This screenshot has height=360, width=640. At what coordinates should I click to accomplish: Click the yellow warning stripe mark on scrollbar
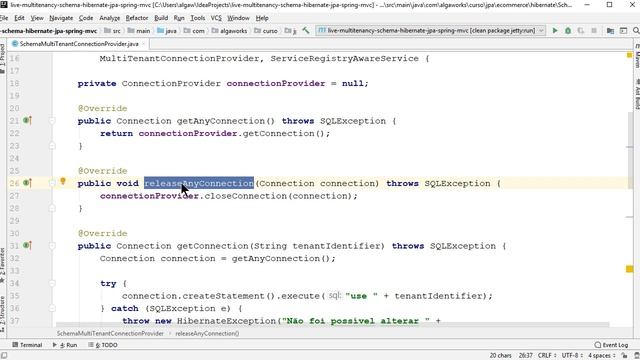pyautogui.click(x=629, y=269)
